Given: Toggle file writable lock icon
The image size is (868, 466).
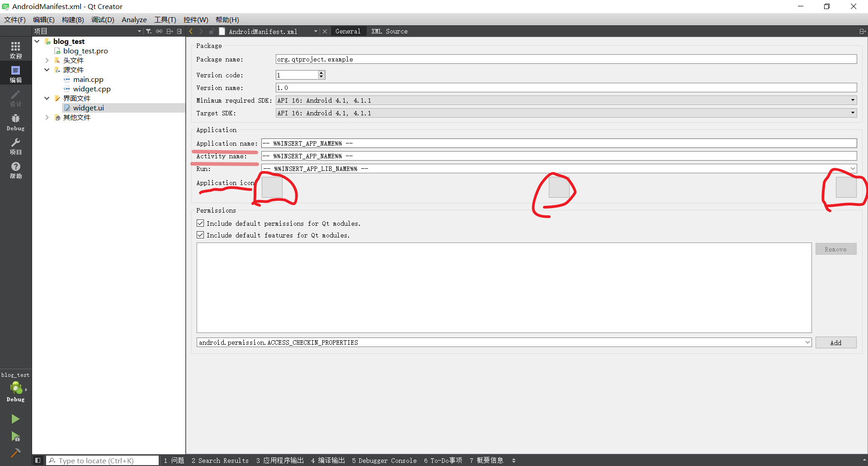Looking at the screenshot, I should 212,31.
